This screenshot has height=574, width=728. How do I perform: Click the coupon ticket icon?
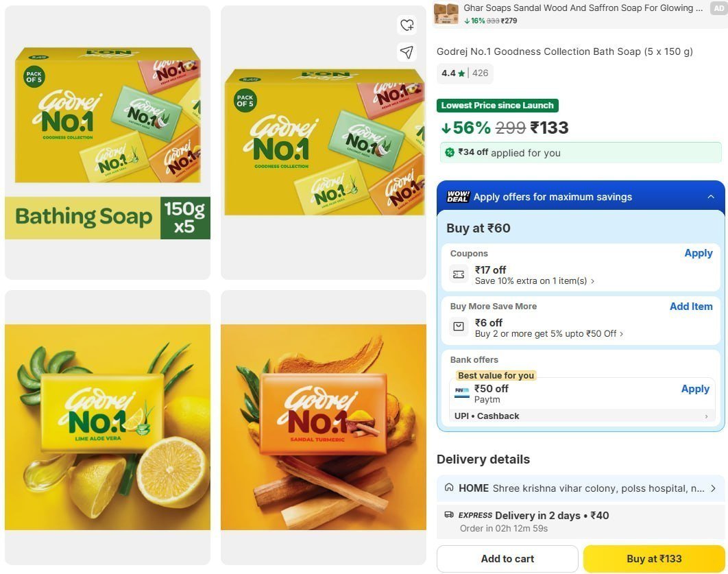[458, 275]
